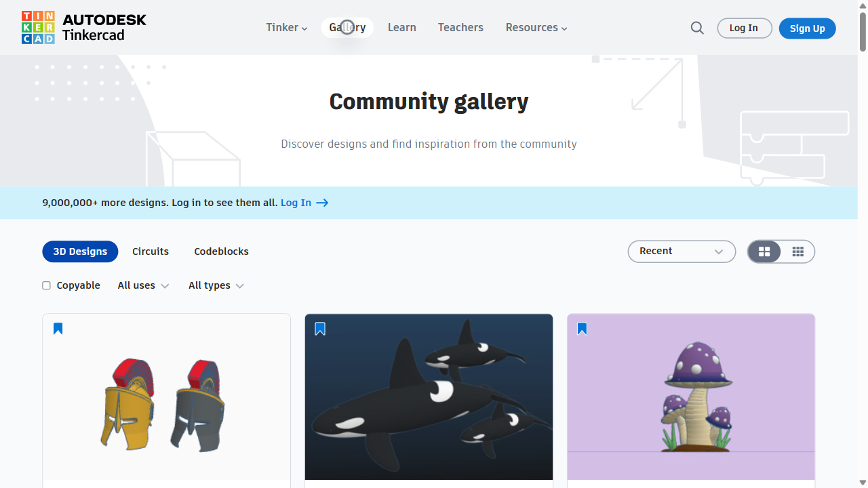
Task: Open the Resources menu
Action: point(536,28)
